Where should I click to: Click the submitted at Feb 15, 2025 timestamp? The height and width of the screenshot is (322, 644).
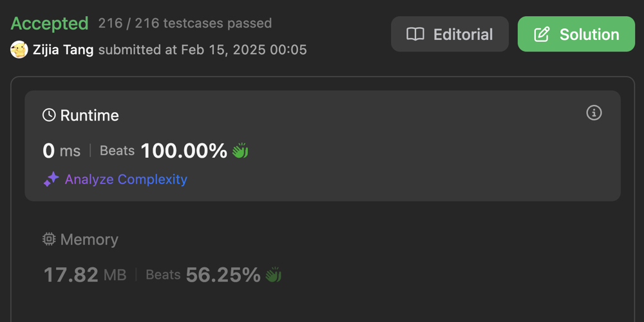coord(202,50)
